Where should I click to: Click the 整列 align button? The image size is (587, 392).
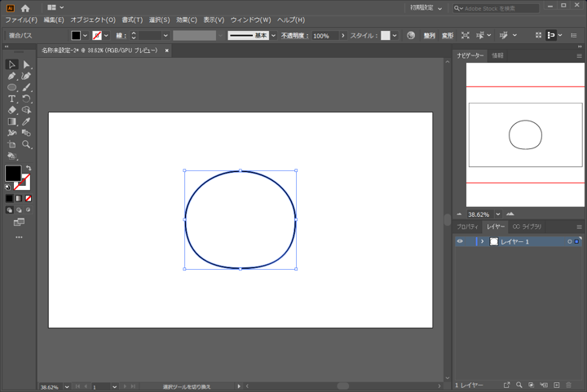pyautogui.click(x=430, y=36)
